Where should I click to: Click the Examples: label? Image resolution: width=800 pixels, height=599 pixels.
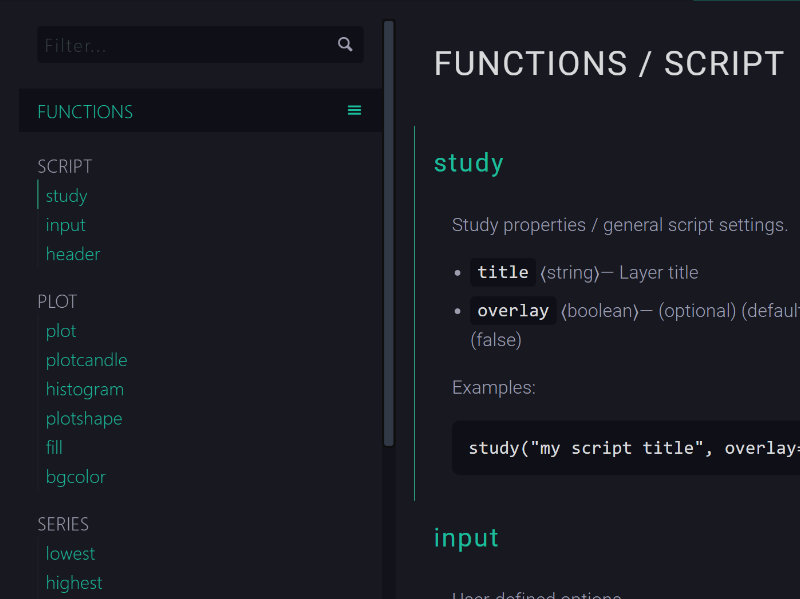tap(493, 388)
